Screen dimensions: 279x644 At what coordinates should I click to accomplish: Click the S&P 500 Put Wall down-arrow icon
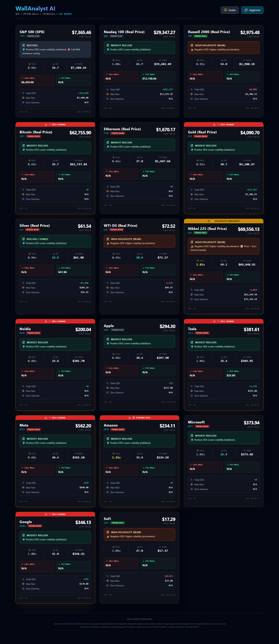click(x=59, y=78)
